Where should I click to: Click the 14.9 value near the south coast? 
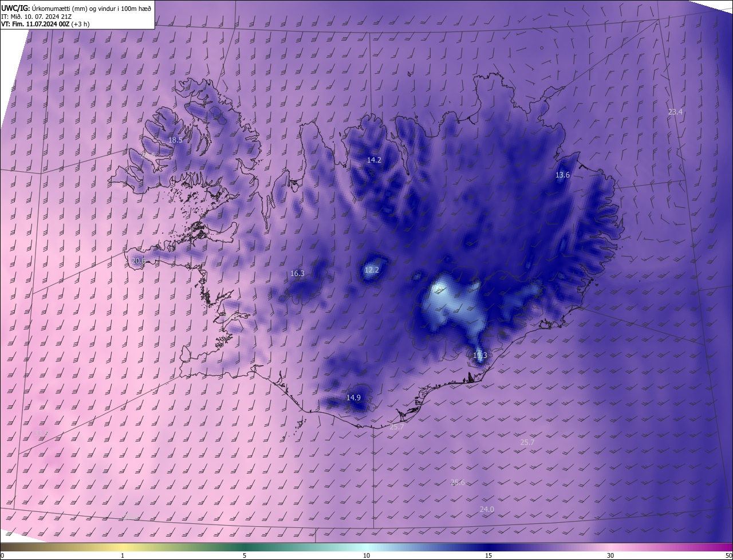pyautogui.click(x=353, y=398)
